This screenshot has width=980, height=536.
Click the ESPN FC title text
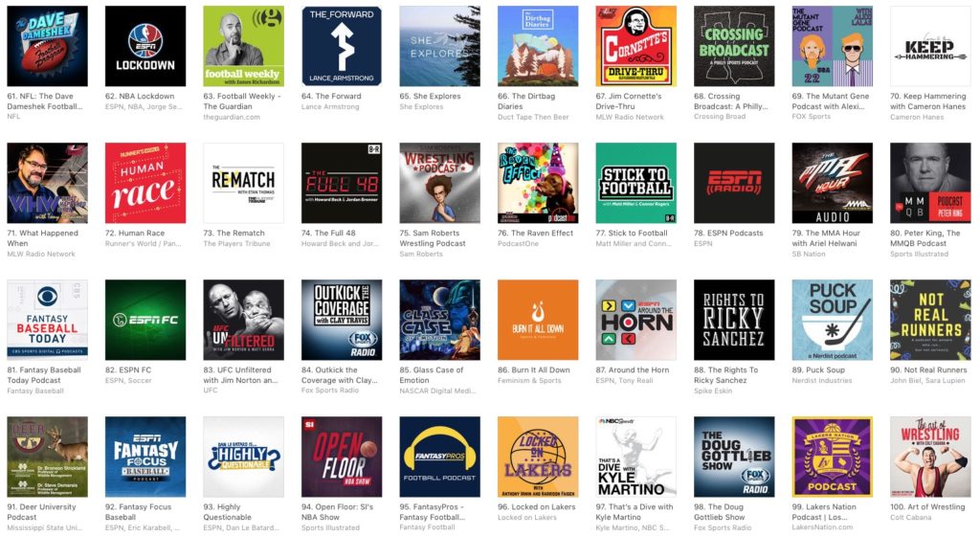(x=128, y=370)
